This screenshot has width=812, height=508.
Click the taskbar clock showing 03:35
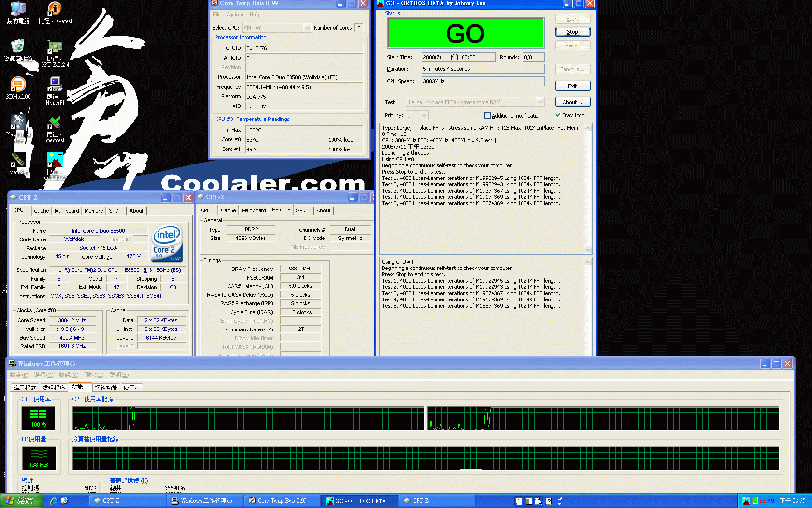(x=792, y=501)
